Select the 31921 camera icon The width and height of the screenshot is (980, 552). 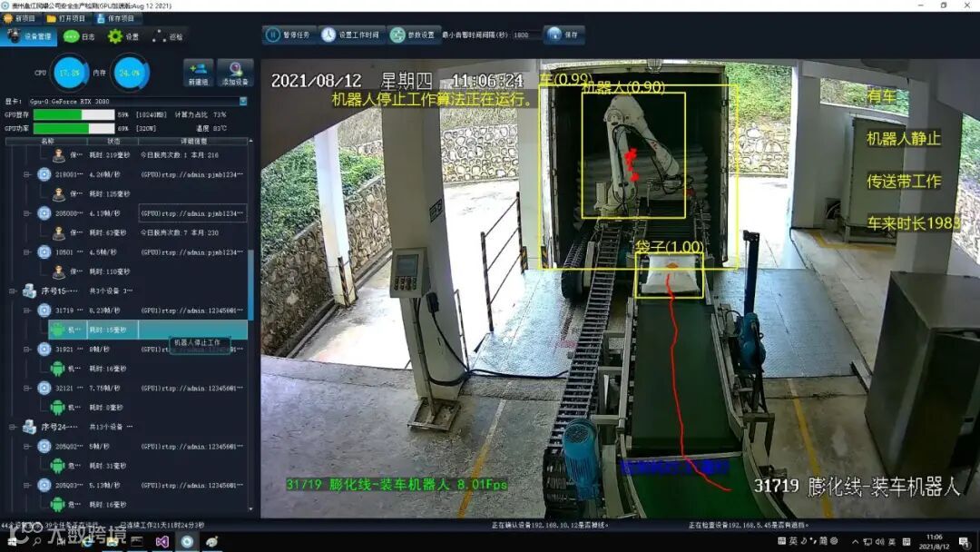[44, 349]
